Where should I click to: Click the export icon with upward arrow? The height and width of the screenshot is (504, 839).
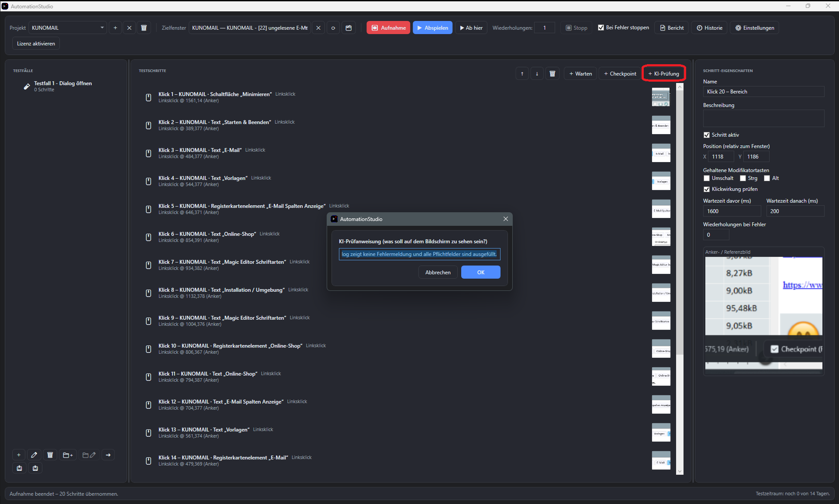(19, 468)
